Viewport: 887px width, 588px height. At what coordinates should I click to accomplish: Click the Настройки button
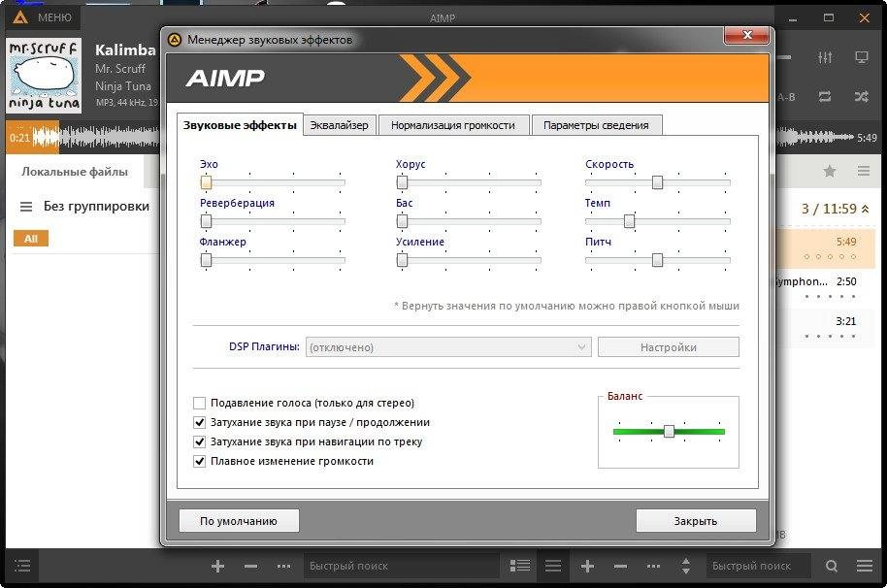(x=669, y=347)
